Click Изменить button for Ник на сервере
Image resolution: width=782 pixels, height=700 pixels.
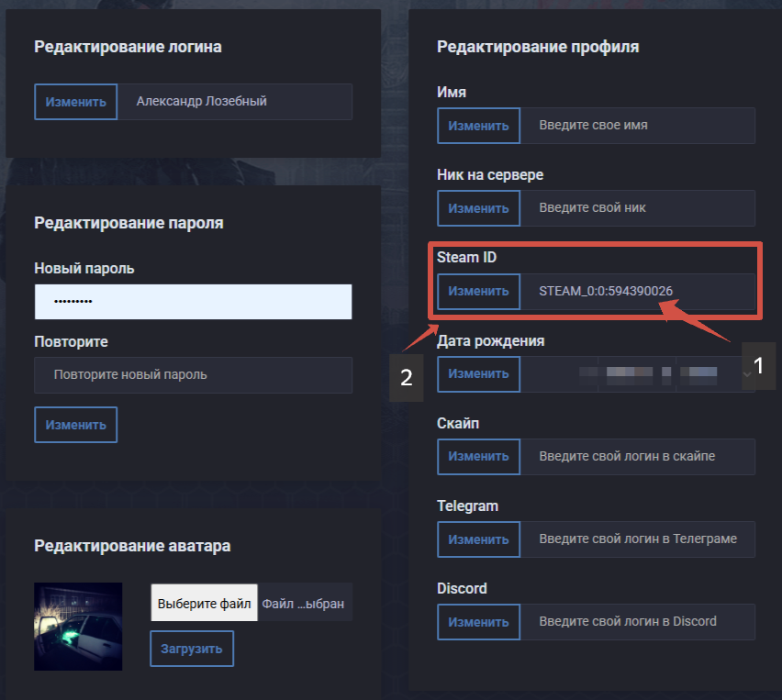coord(479,208)
